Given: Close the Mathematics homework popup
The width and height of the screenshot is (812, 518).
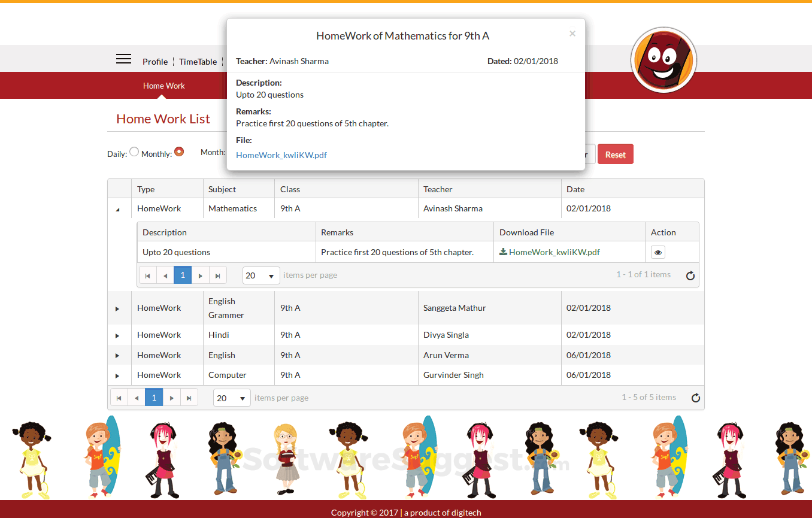Looking at the screenshot, I should click(x=572, y=34).
